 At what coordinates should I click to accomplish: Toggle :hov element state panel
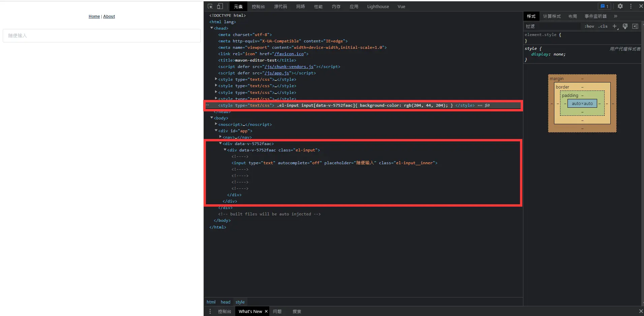(x=589, y=26)
